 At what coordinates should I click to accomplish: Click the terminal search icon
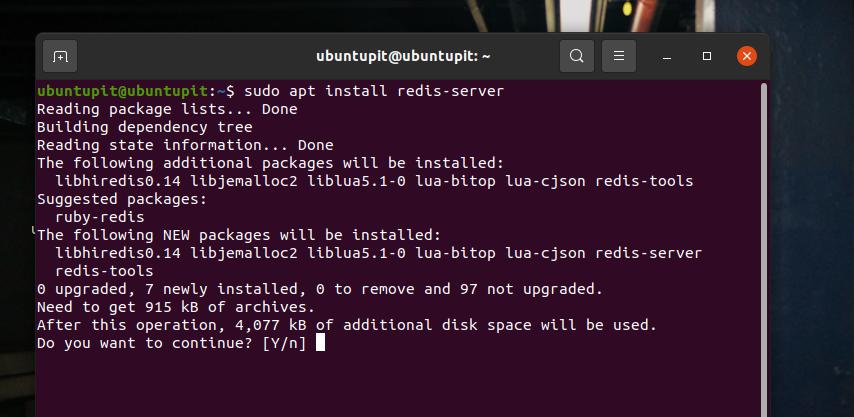[x=577, y=56]
